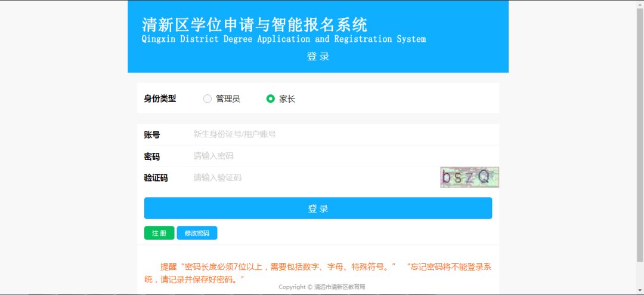Click the scrollbar down arrow
The height and width of the screenshot is (295, 644).
pyautogui.click(x=639, y=291)
